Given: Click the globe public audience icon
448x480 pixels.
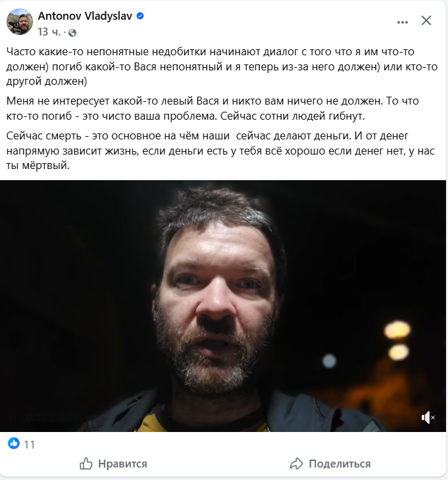Looking at the screenshot, I should point(72,32).
